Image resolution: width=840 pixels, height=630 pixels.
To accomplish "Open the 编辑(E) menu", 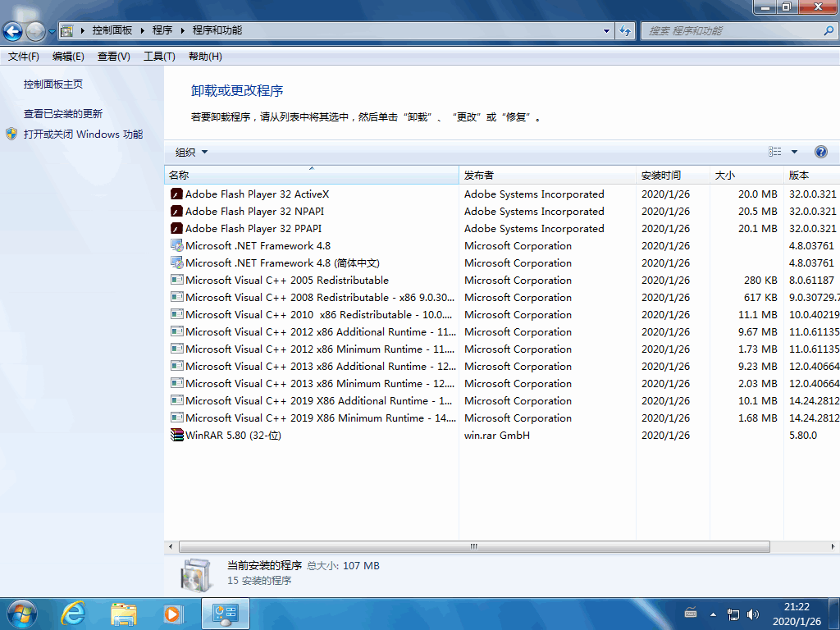I will tap(68, 57).
